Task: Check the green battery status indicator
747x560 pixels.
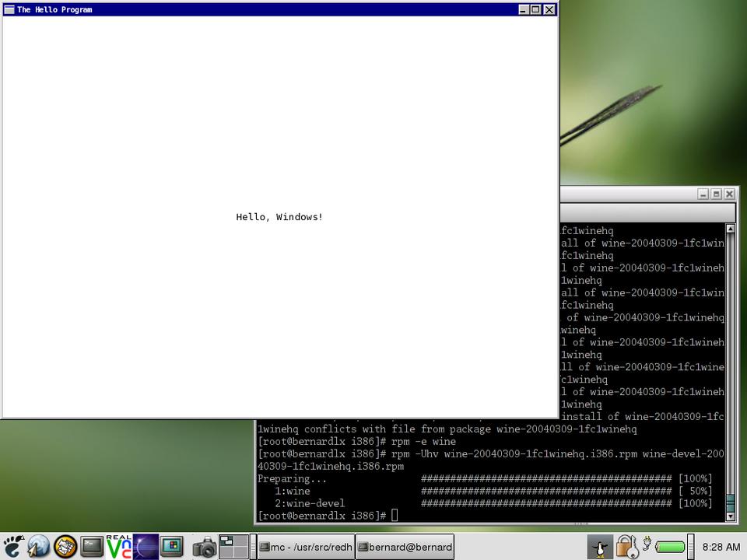Action: coord(670,547)
